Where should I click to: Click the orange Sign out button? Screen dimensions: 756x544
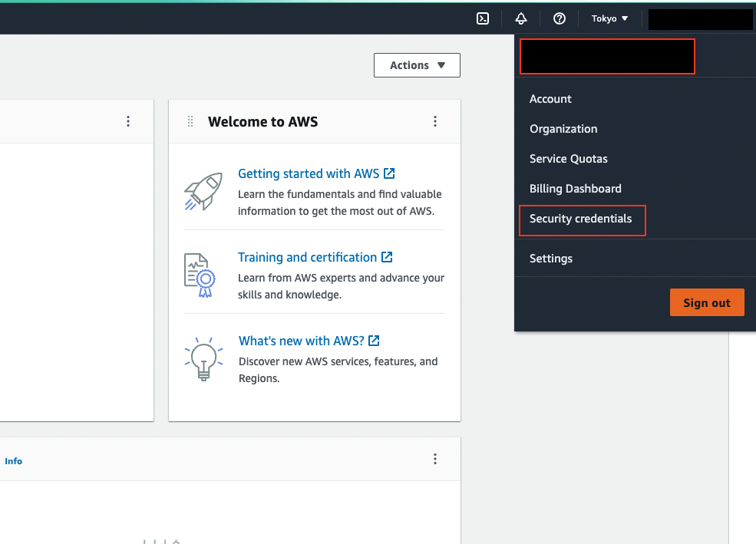click(707, 302)
